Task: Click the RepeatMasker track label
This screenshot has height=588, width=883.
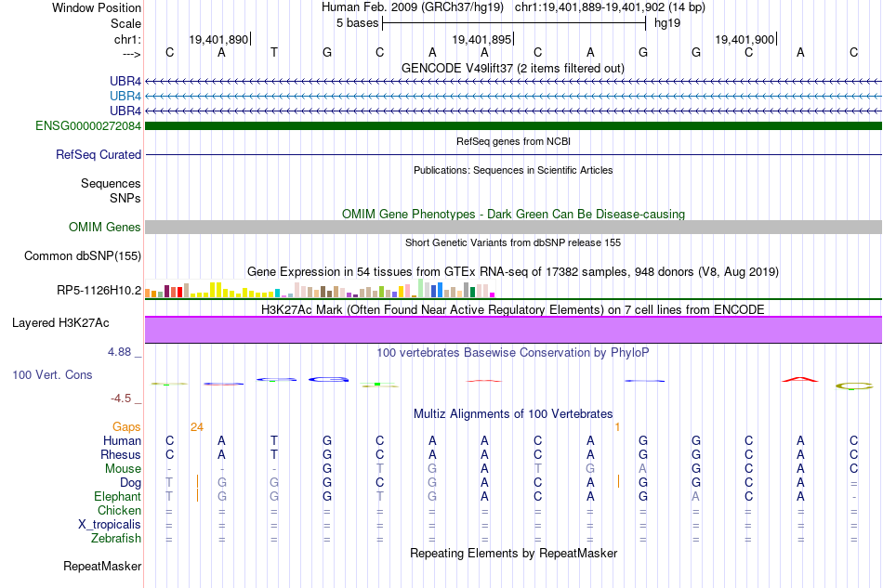Action: click(102, 566)
